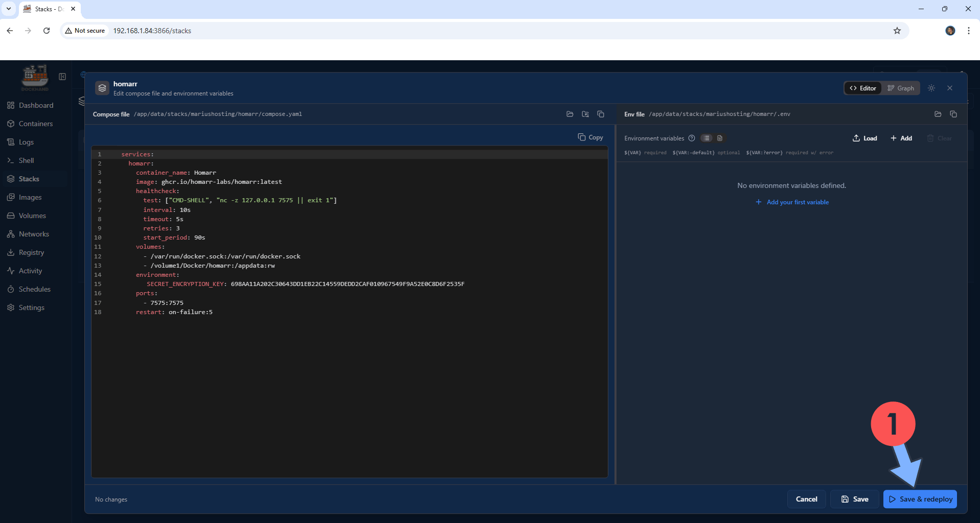This screenshot has width=980, height=523.
Task: Open the compose file location folder icon
Action: coord(569,114)
